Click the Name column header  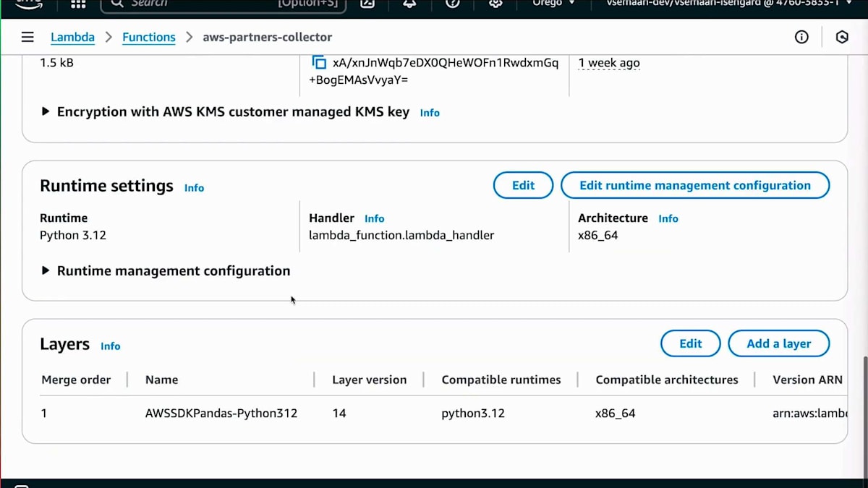point(161,380)
